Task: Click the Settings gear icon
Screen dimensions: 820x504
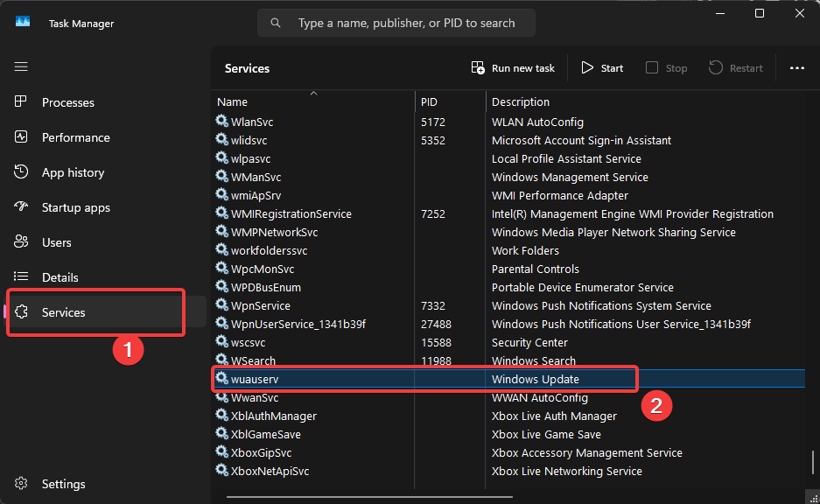Action: point(21,483)
